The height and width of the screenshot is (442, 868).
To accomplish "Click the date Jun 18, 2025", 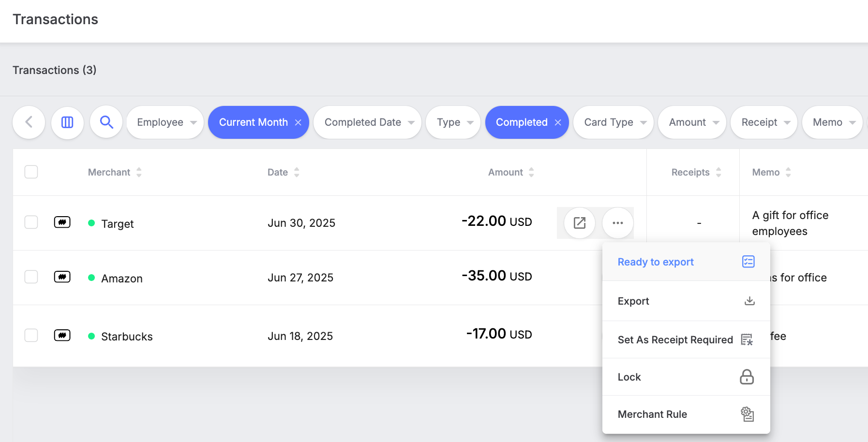I will coord(300,336).
